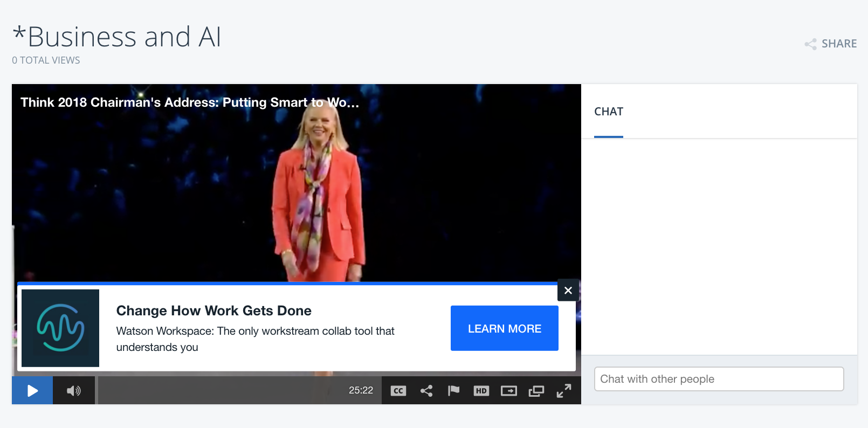Toggle HD quality setting
The height and width of the screenshot is (428, 868).
pos(481,391)
